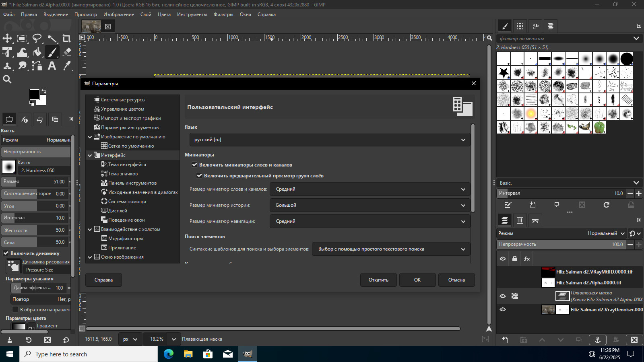Open the Слой menu

pos(146,14)
